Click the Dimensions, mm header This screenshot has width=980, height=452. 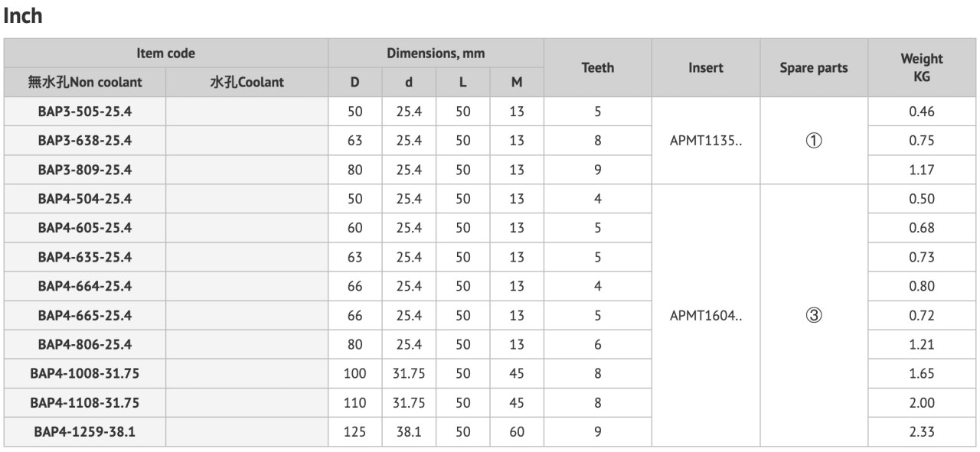point(436,54)
